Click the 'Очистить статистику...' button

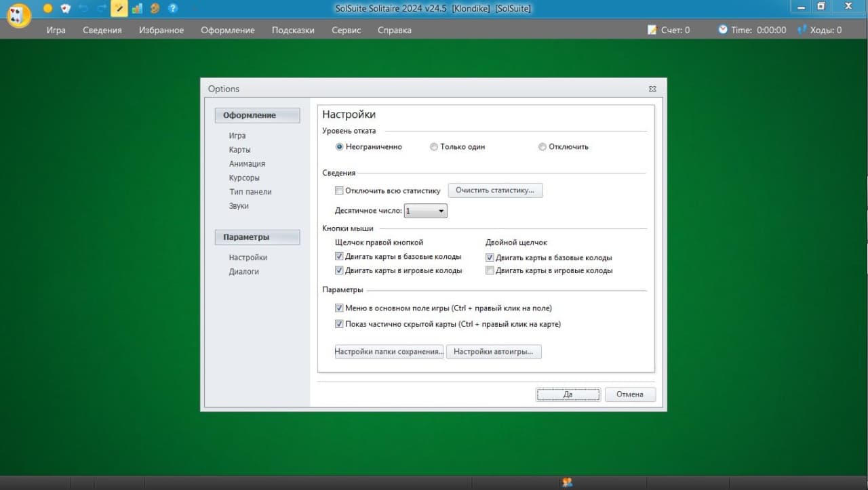click(x=495, y=190)
